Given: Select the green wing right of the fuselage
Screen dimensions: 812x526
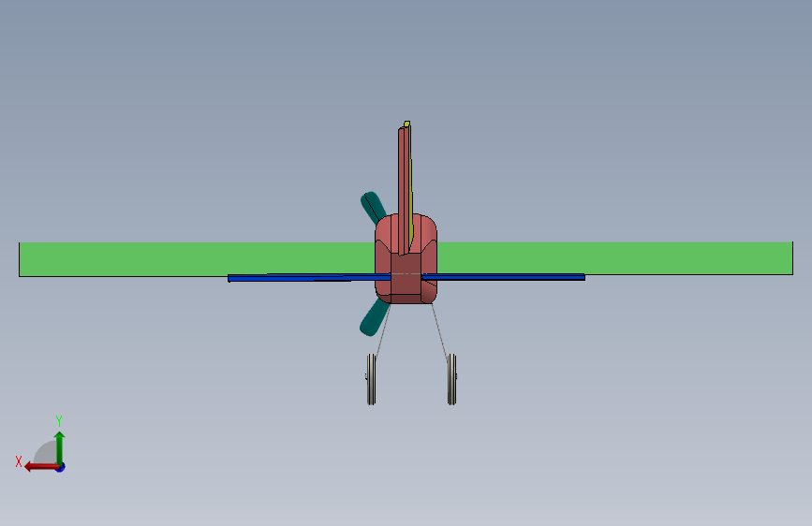Looking at the screenshot, I should pos(614,256).
